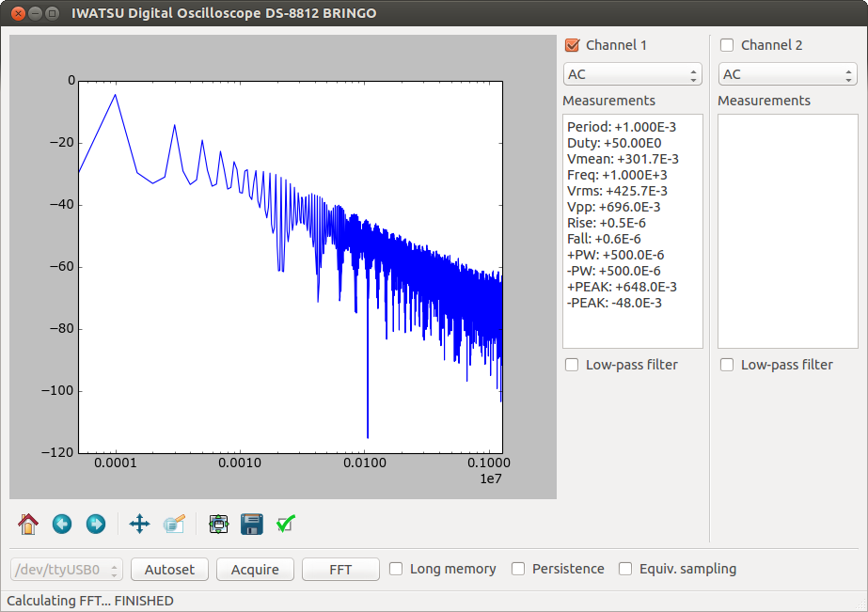This screenshot has height=612, width=868.
Task: Open the subplot configuration icon
Action: pyautogui.click(x=218, y=524)
